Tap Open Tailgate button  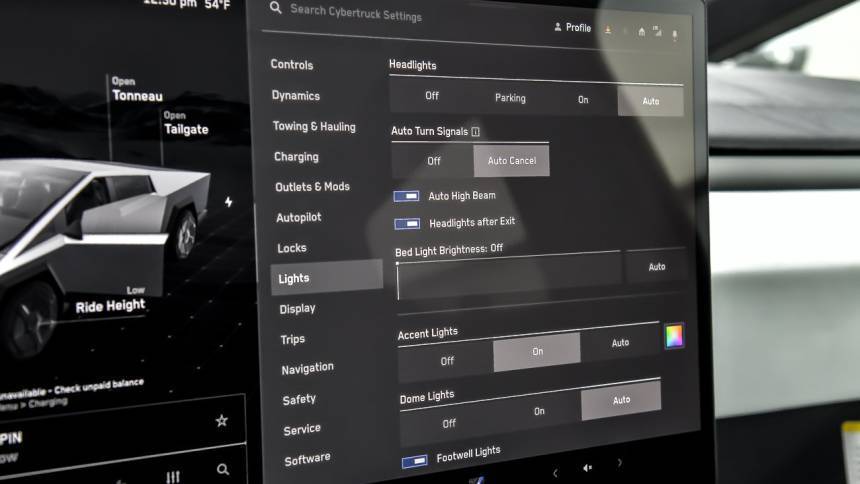tap(186, 123)
